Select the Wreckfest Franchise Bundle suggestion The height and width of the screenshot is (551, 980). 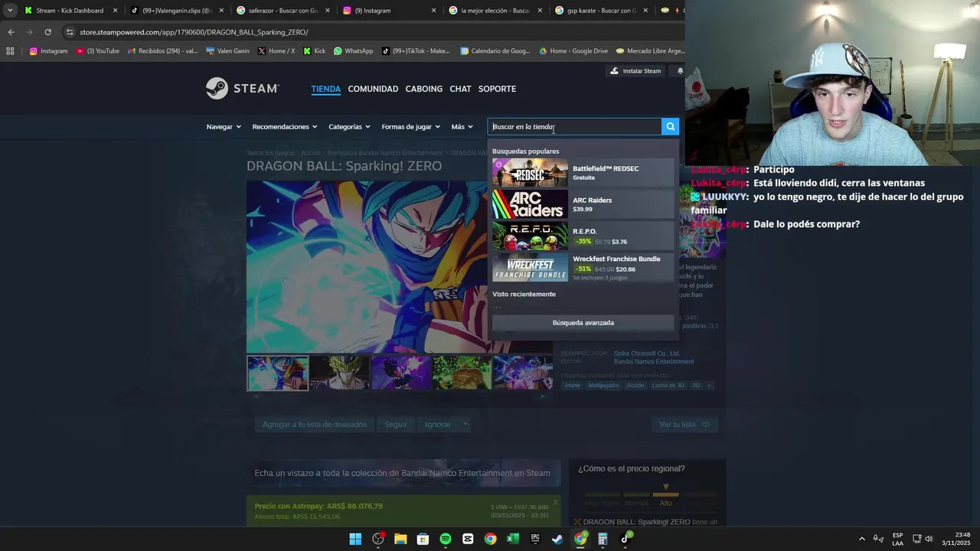coord(583,267)
